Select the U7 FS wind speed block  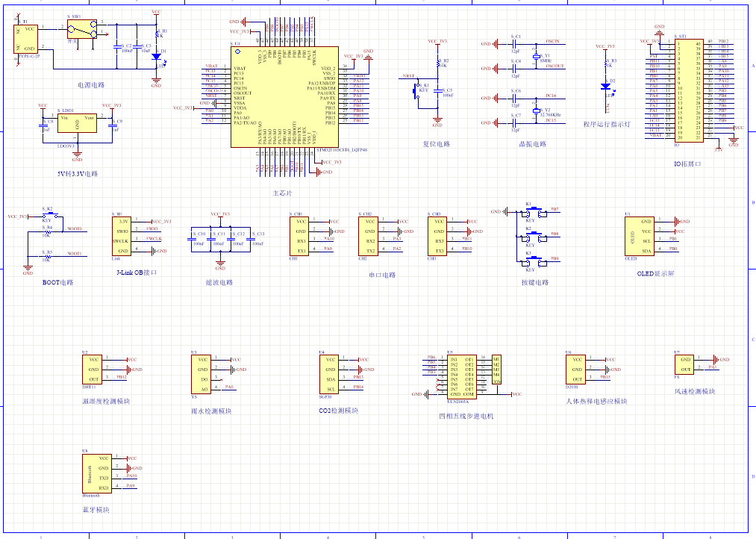(684, 365)
